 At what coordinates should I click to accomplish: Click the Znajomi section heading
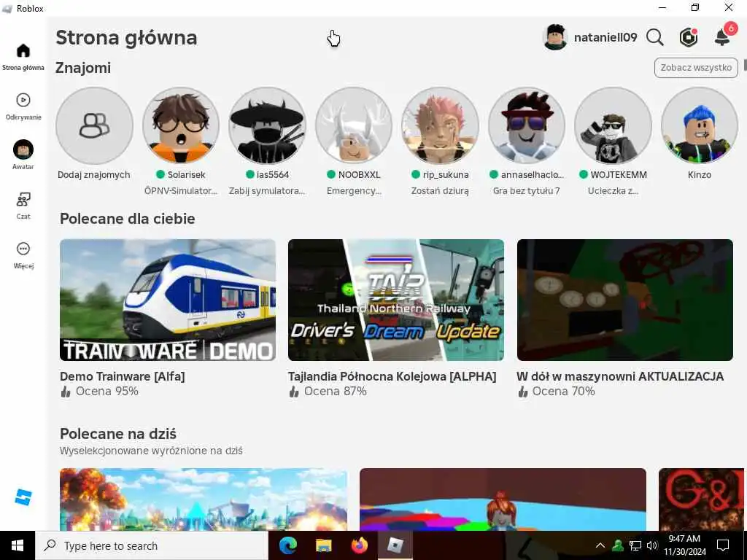pos(83,68)
